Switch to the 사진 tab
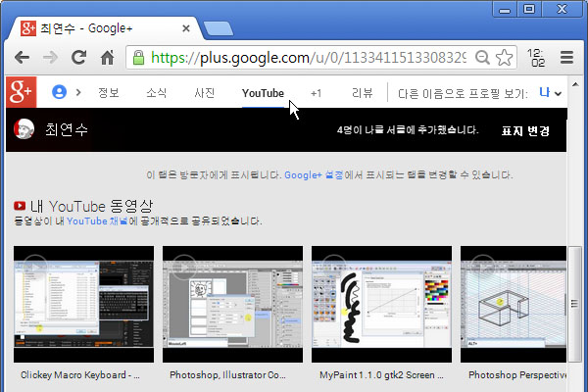This screenshot has width=588, height=392. point(205,93)
